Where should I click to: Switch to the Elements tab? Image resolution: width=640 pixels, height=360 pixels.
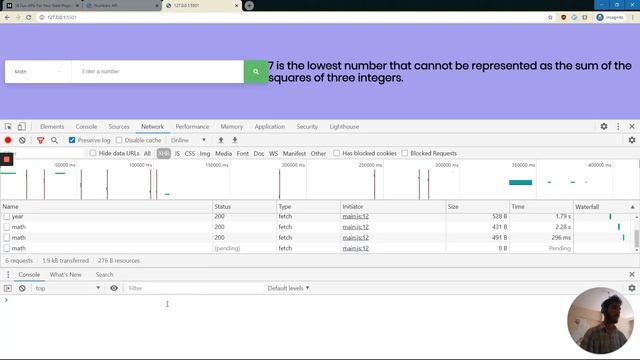tap(52, 127)
